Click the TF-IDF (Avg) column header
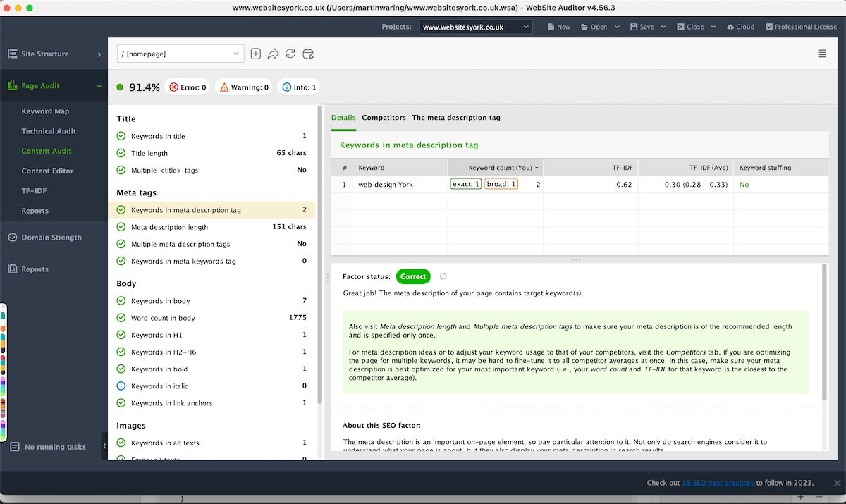Screen dimensions: 846x504 click(686, 168)
